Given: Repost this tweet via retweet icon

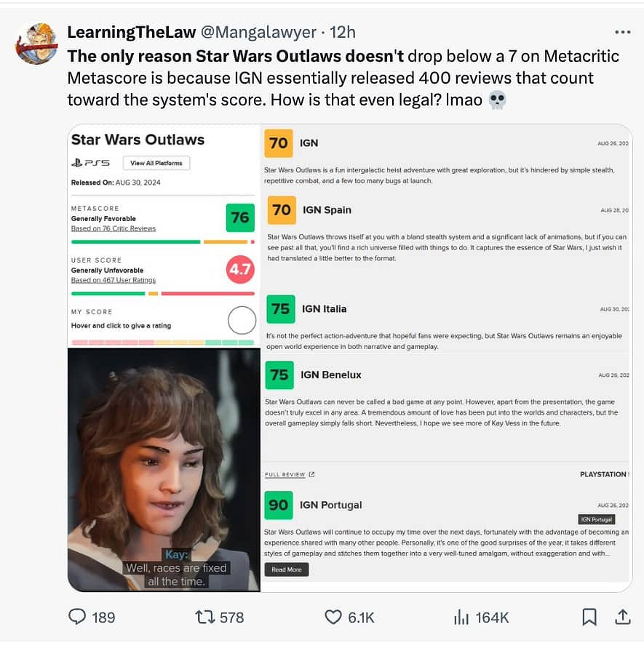Looking at the screenshot, I should [x=206, y=617].
